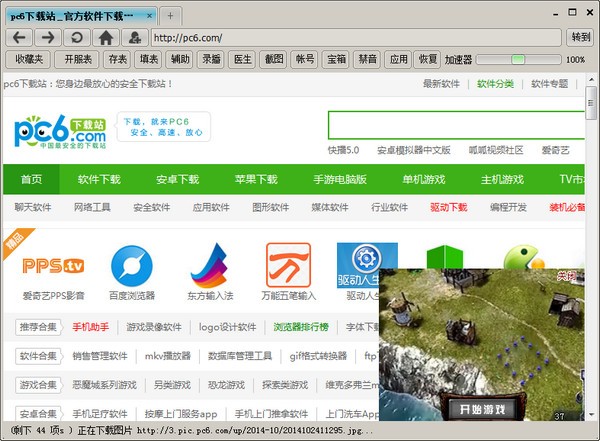Click 宝箱 toolbar button
Screen dimensions: 600x441
[x=336, y=59]
